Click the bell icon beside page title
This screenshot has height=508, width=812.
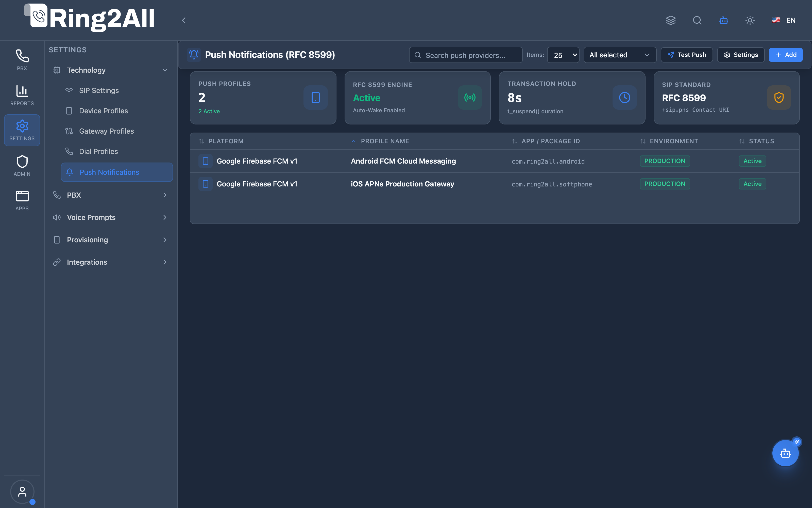194,54
